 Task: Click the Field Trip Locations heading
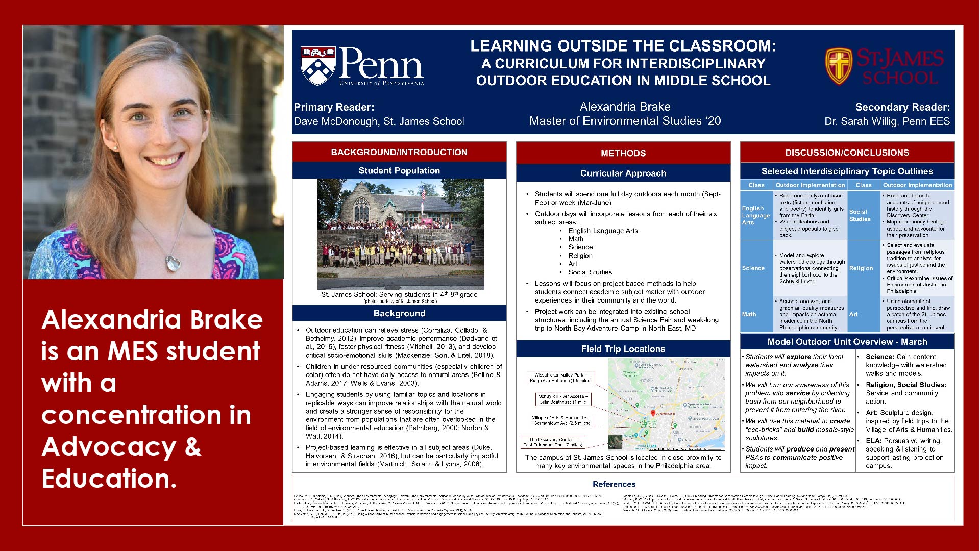click(623, 349)
